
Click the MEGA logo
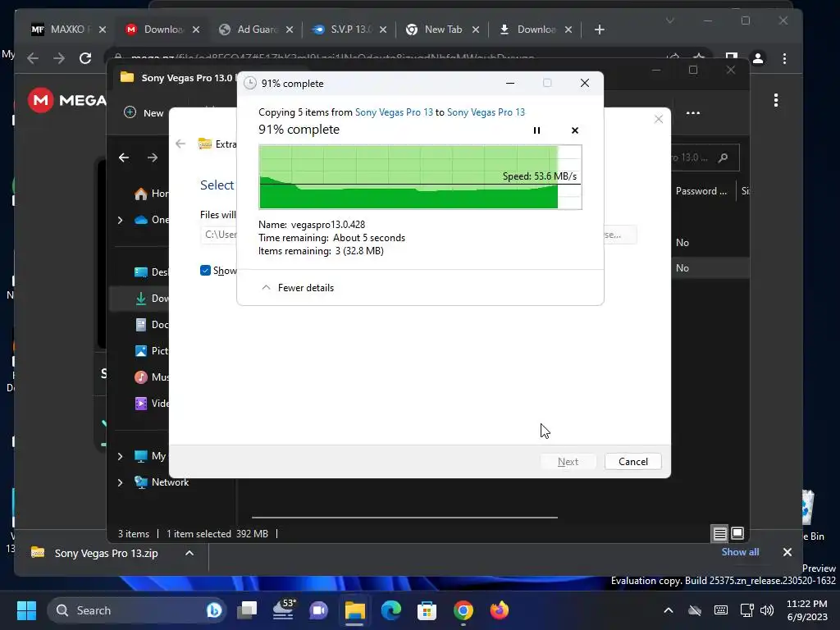[x=67, y=100]
